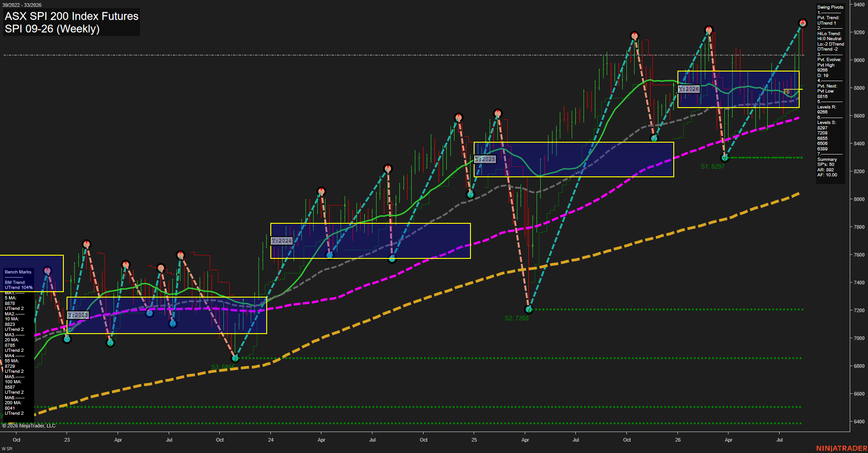Click the 6400 price axis label
The width and height of the screenshot is (868, 453).
(859, 422)
